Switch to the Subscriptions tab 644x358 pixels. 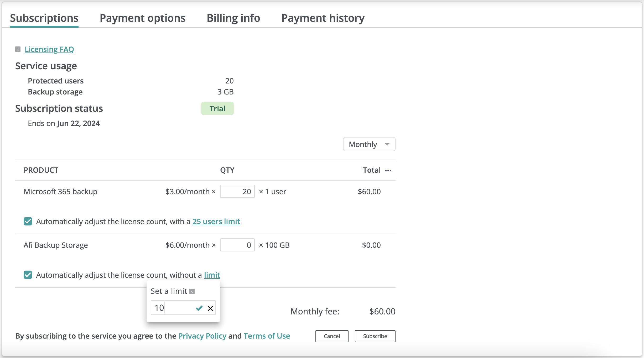[44, 18]
